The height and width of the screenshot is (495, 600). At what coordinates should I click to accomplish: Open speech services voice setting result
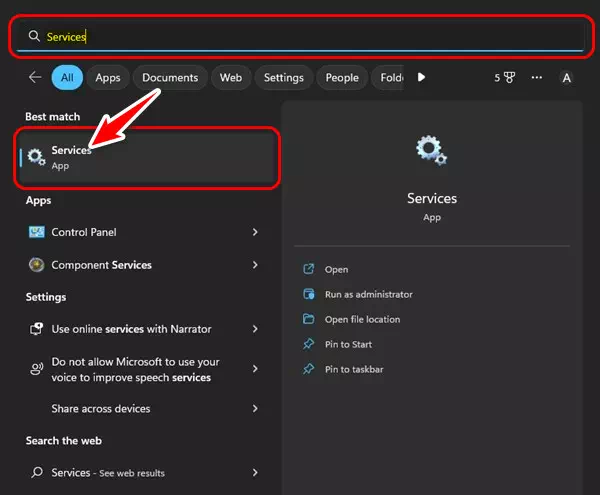coord(143,369)
